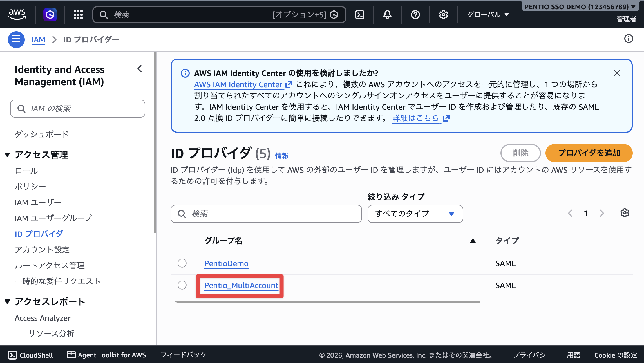Open IAM ユーザーグループ in the sidebar

(53, 218)
